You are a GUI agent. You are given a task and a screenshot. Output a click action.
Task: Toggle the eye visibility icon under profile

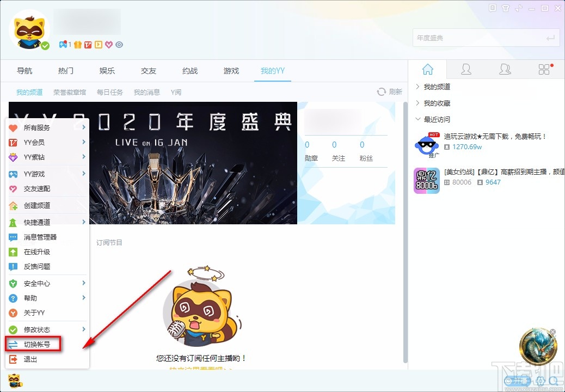point(119,45)
